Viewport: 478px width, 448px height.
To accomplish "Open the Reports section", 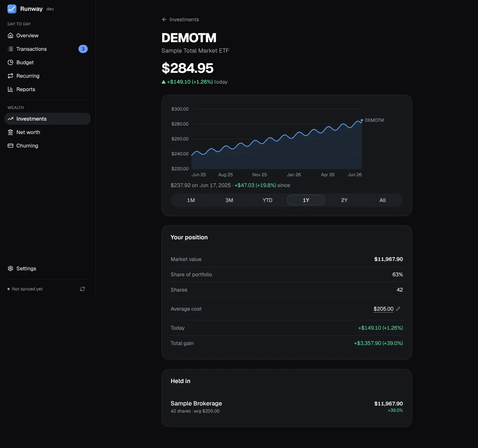I will point(47,89).
